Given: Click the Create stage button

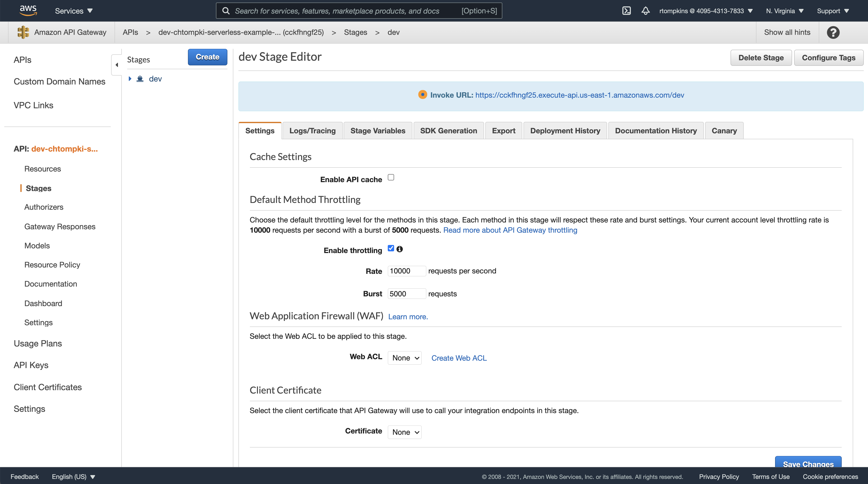Looking at the screenshot, I should point(207,57).
